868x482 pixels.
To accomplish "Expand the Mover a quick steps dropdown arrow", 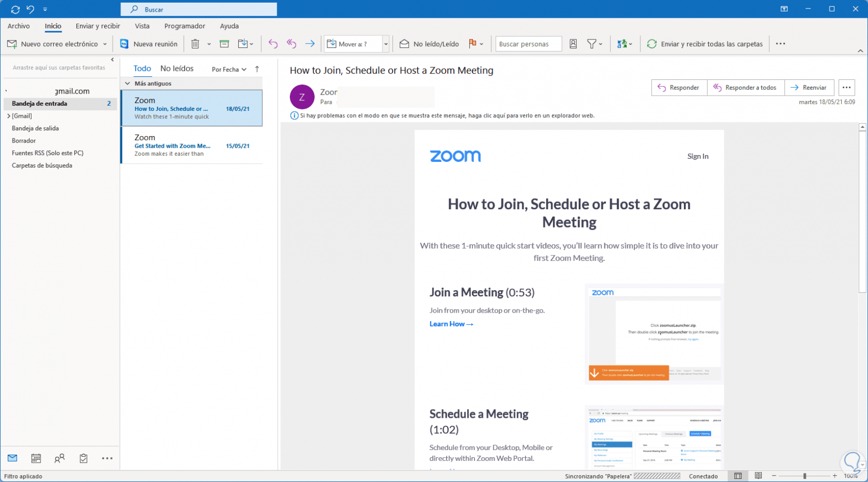I will coord(386,44).
